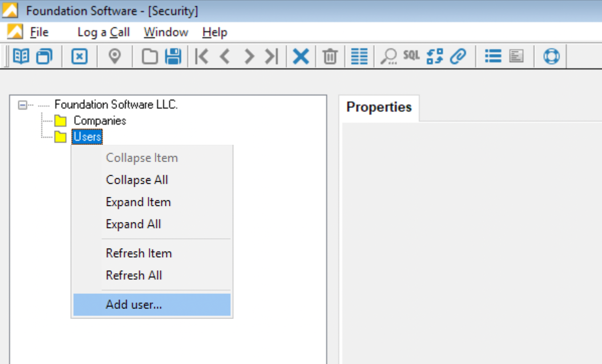The width and height of the screenshot is (602, 364).
Task: Select Refresh Item in context menu
Action: (x=138, y=253)
